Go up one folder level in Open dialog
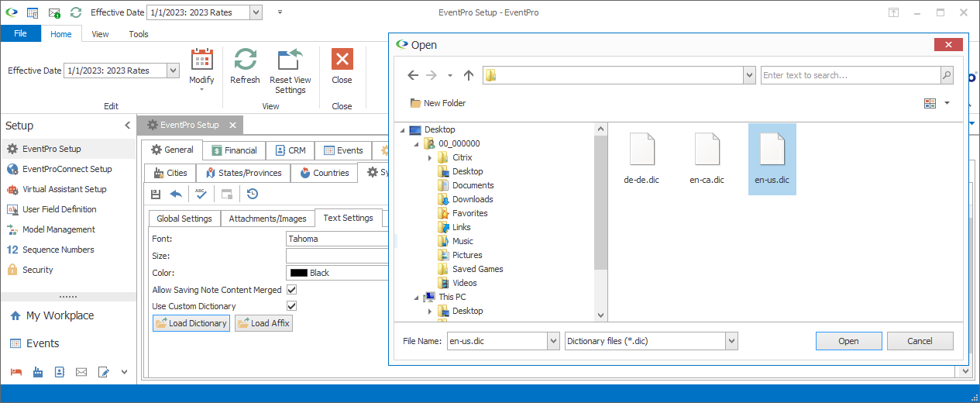The image size is (980, 403). (x=468, y=75)
